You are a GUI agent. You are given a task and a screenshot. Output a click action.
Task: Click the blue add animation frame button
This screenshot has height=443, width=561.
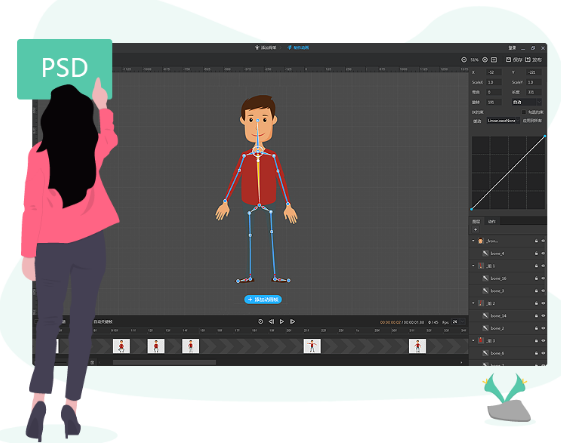[263, 300]
